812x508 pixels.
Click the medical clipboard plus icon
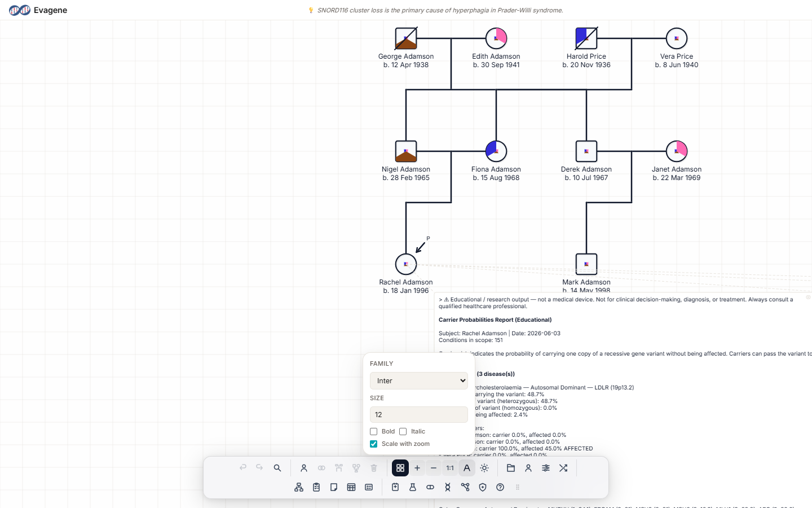pos(395,487)
